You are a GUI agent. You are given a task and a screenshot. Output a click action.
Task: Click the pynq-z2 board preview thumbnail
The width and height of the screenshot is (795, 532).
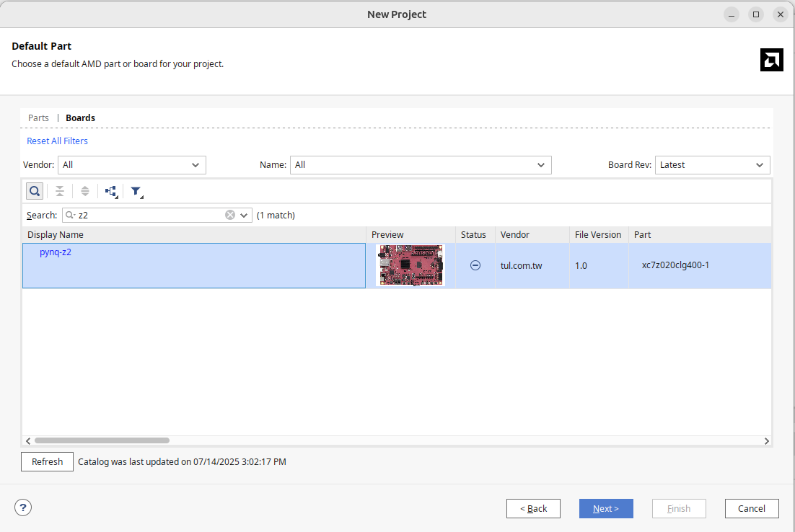pyautogui.click(x=410, y=265)
